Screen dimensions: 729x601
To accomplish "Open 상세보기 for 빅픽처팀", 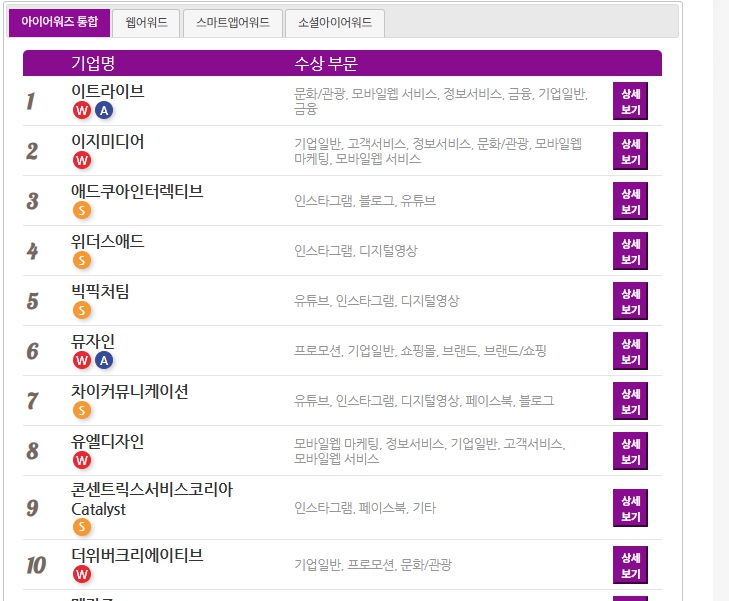I will [630, 301].
